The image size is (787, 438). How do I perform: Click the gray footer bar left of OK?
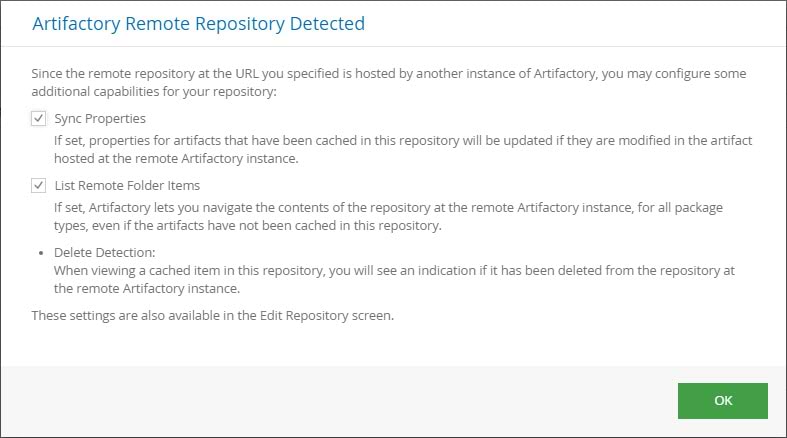coord(330,400)
